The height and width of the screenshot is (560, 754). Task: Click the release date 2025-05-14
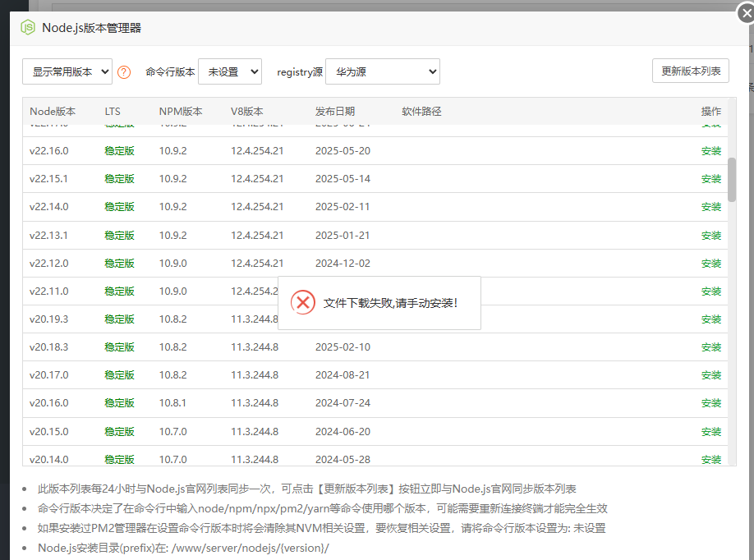tap(343, 179)
